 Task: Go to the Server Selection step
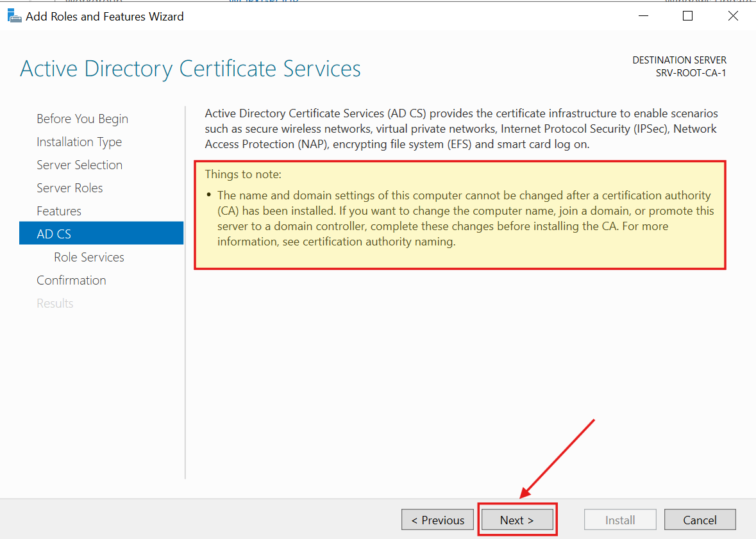[80, 165]
